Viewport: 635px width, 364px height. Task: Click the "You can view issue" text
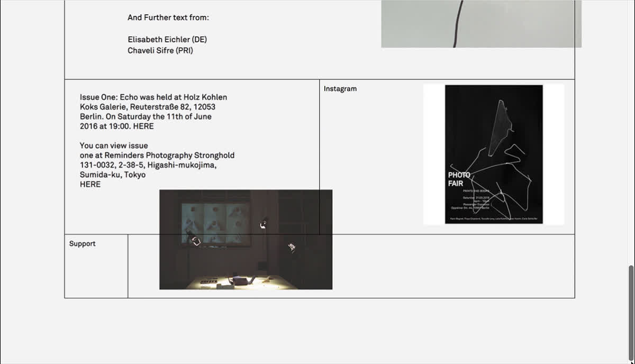(x=114, y=145)
